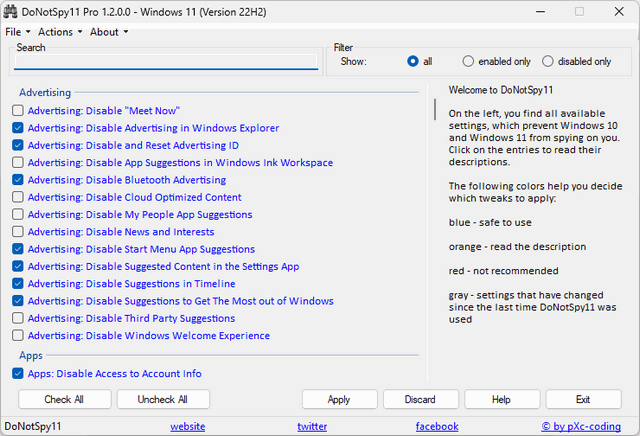Click inside the Search input field
The image size is (640, 436).
(x=166, y=62)
